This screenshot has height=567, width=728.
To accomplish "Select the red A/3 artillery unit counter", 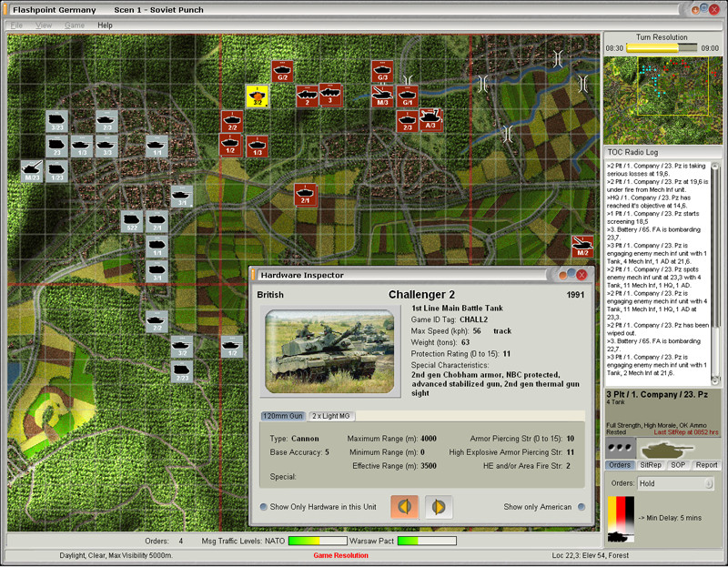I will [430, 119].
